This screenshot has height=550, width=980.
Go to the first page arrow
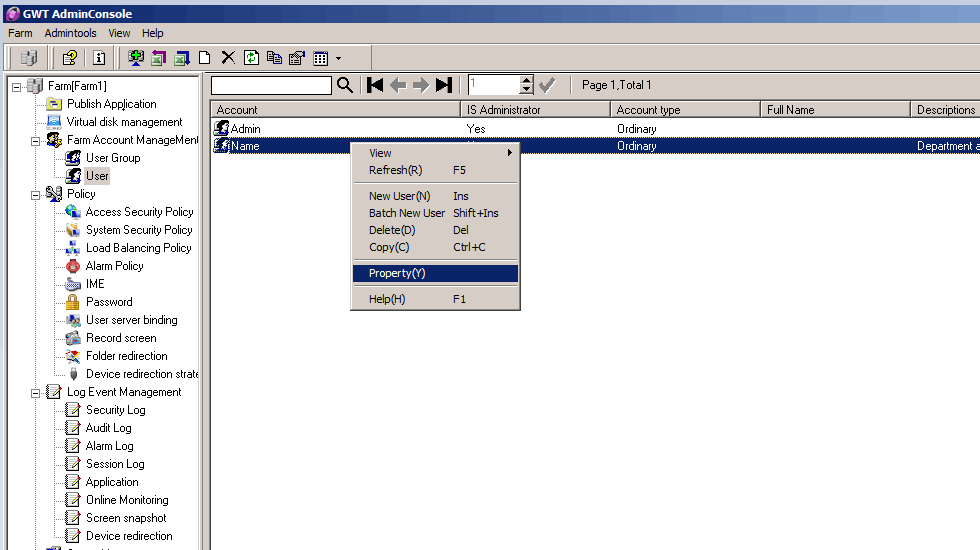pyautogui.click(x=376, y=85)
